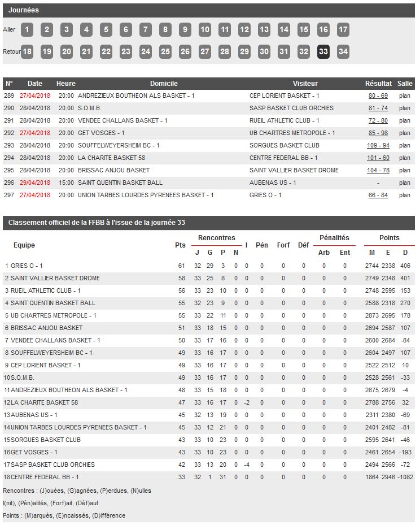Open the 72 - 80 score link
This screenshot has width=420, height=525.
378,121
